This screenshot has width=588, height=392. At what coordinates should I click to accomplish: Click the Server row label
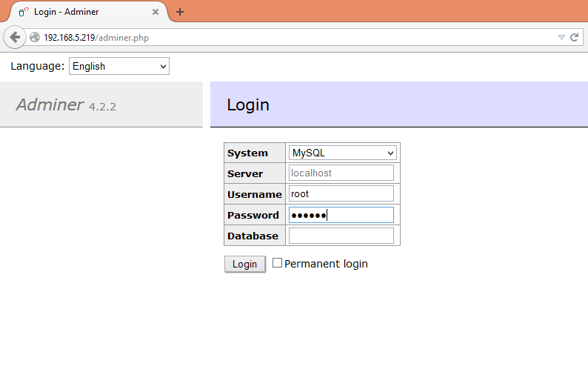245,173
